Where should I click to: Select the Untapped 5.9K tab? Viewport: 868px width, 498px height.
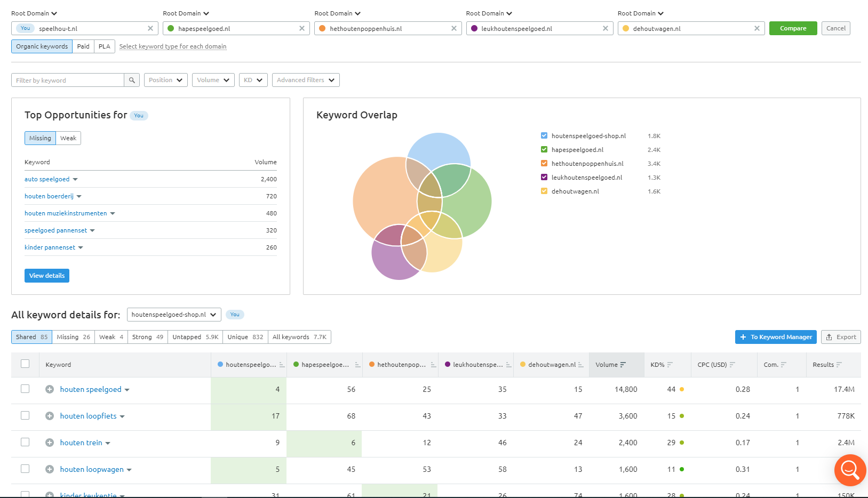(195, 337)
